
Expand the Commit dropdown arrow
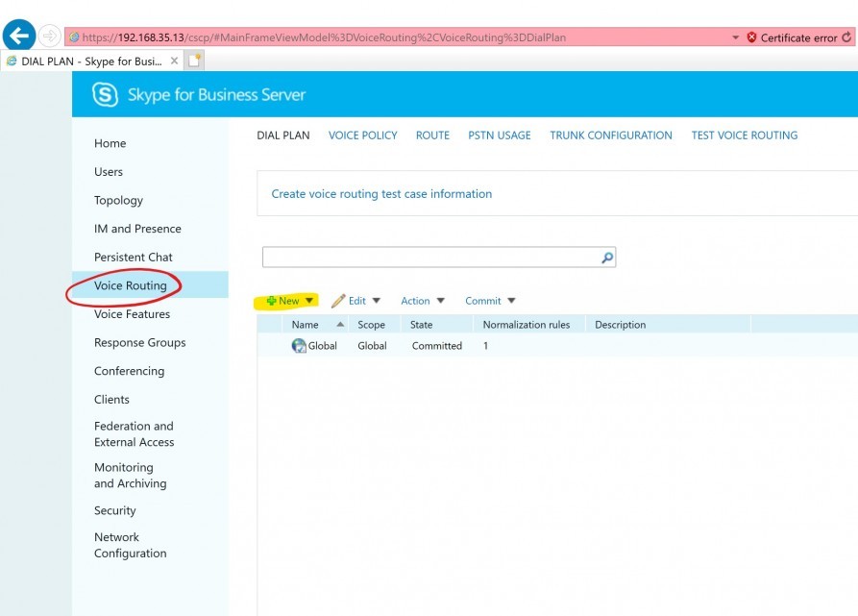[511, 301]
